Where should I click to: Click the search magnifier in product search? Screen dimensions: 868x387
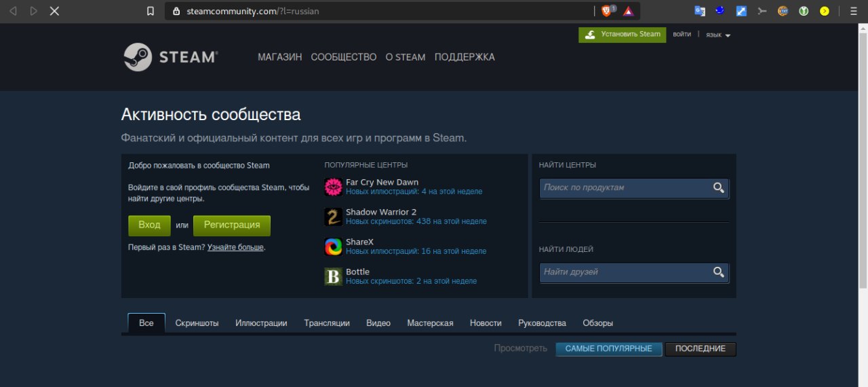[x=719, y=188]
